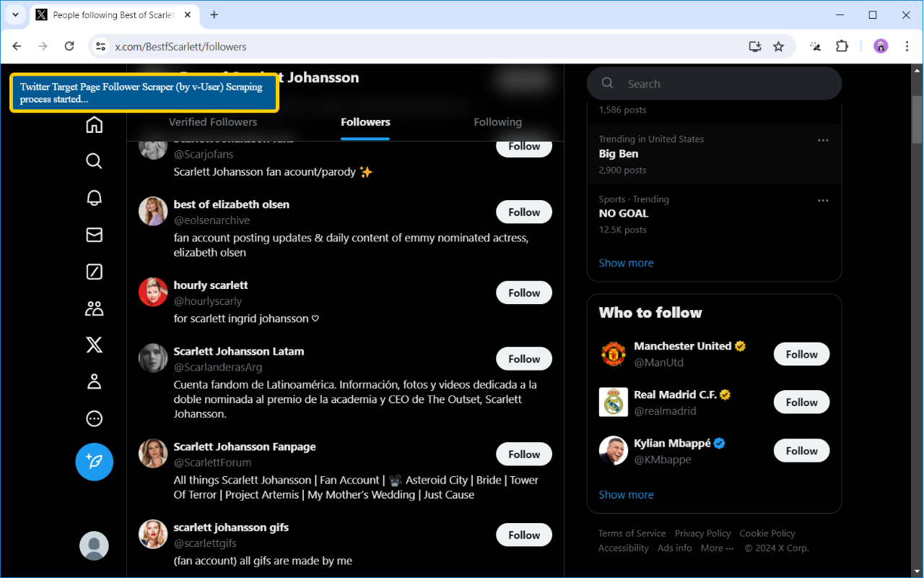
Task: Open Terms of Service link
Action: (632, 533)
